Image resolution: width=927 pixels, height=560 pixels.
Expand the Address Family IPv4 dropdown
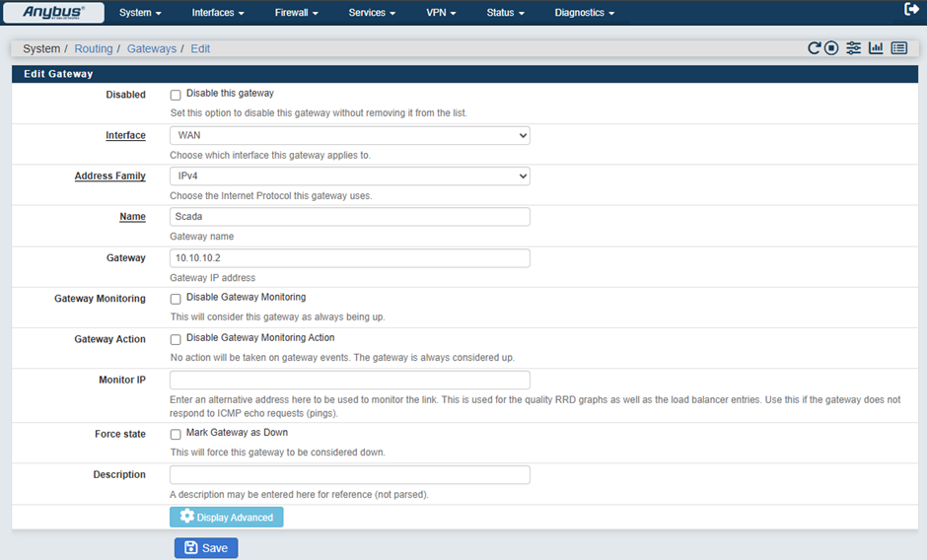349,176
